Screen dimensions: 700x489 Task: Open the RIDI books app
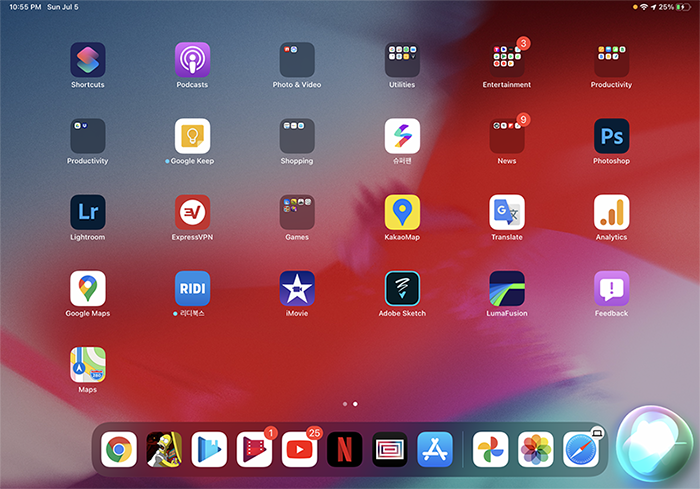(x=192, y=288)
